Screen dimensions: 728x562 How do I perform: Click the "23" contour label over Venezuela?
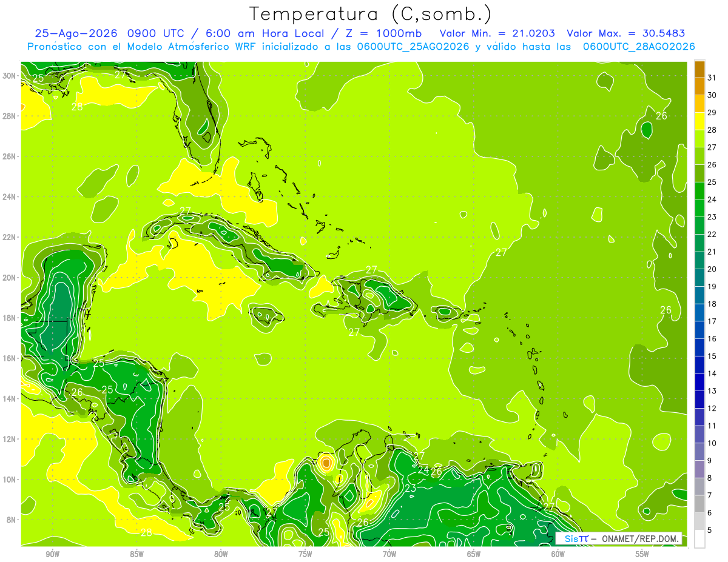point(411,489)
